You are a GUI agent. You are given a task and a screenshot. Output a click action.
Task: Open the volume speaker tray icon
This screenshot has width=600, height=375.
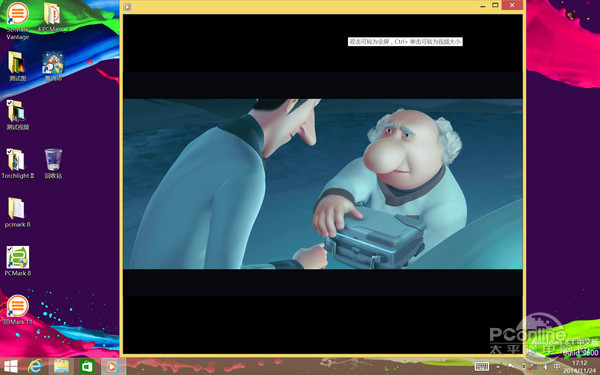point(545,367)
